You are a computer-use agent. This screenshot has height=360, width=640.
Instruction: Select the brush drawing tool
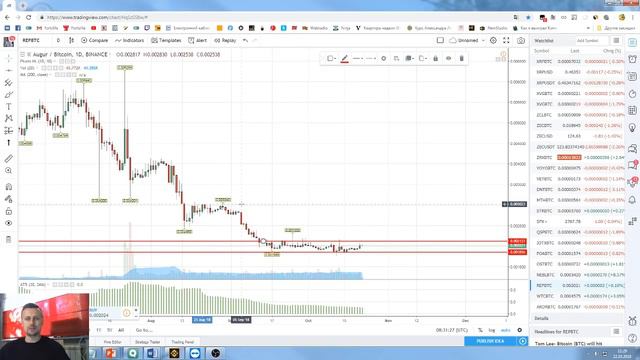9,95
